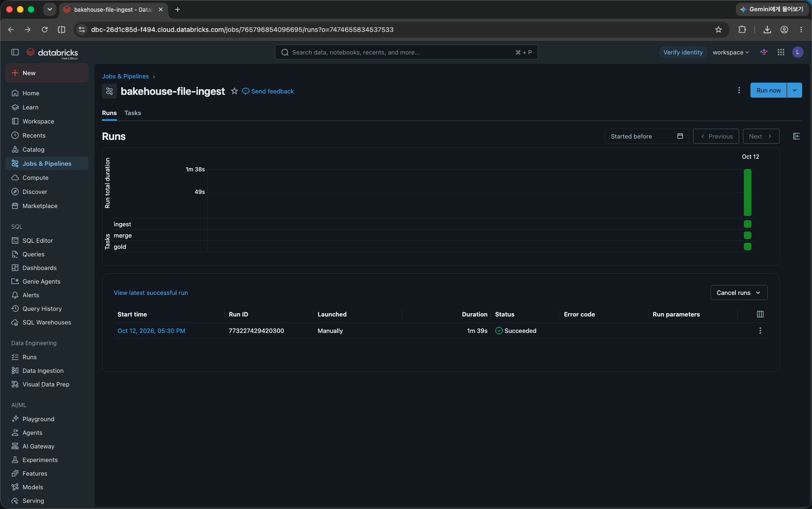Favorite the bakehouse-file-ingest job star icon
This screenshot has height=509, width=812.
[234, 91]
